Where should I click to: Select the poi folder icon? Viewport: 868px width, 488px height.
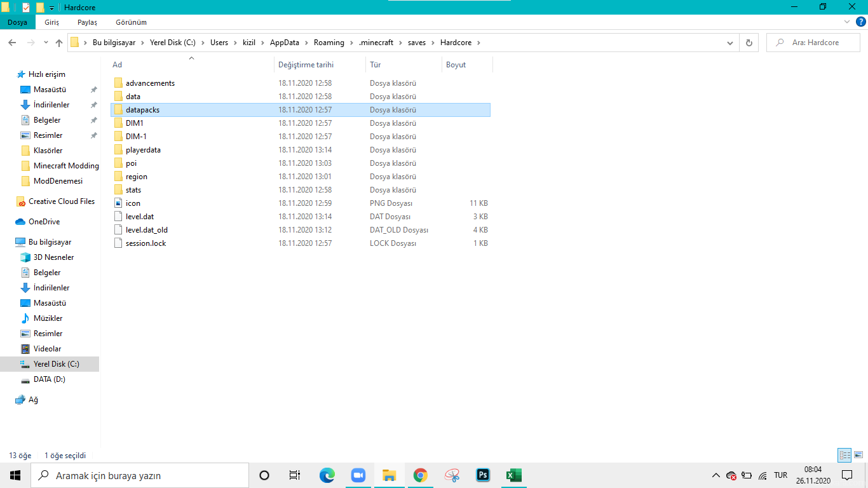[118, 163]
